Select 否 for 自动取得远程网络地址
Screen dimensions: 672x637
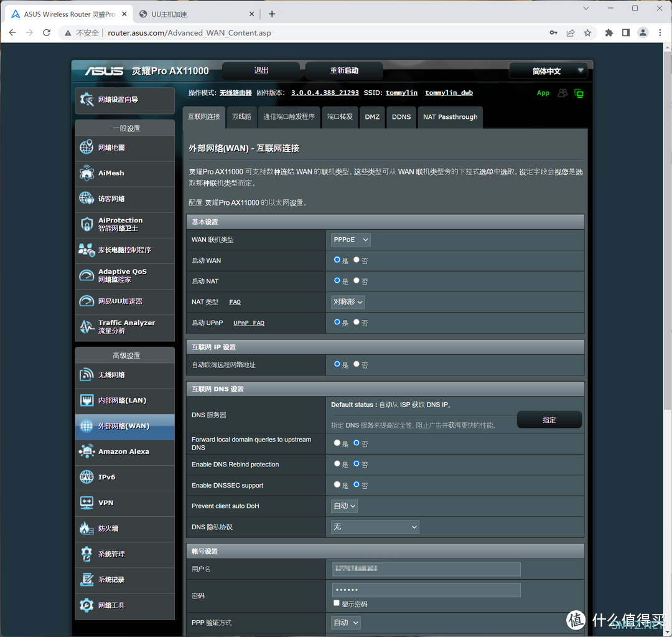(356, 364)
